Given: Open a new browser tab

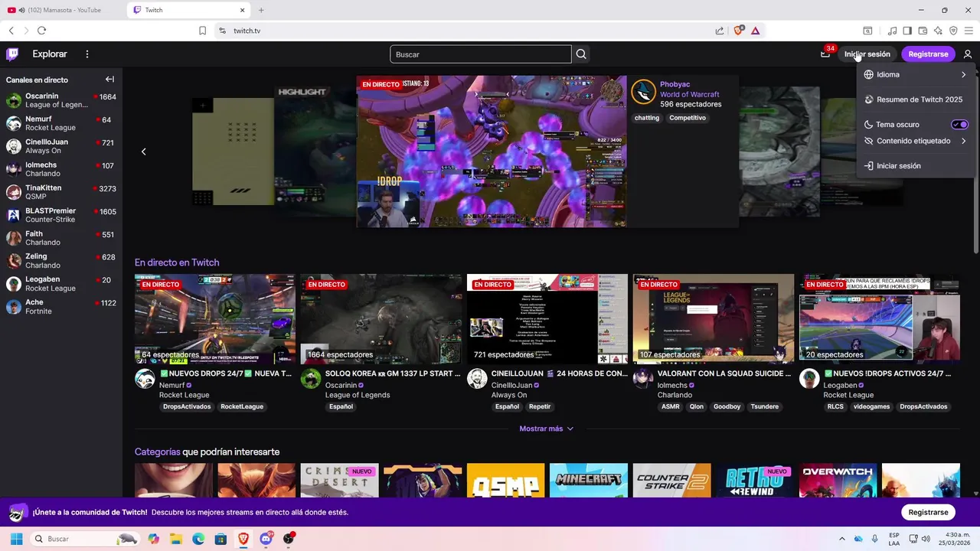Looking at the screenshot, I should tap(261, 10).
